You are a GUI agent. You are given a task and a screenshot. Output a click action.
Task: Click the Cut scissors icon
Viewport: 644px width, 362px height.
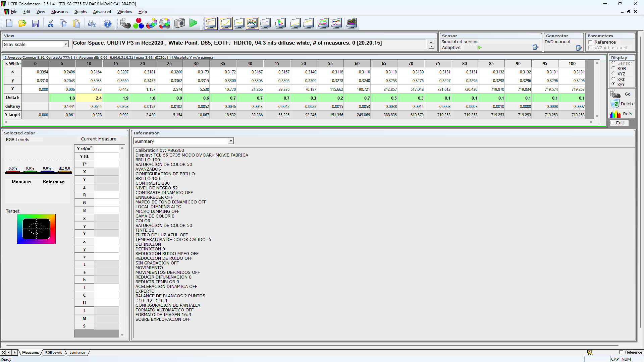(x=51, y=23)
